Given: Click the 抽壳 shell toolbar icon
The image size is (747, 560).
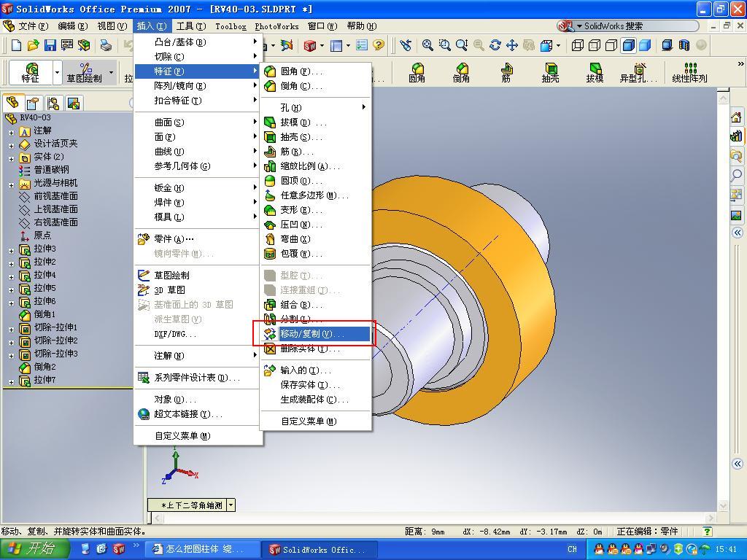Looking at the screenshot, I should click(550, 73).
